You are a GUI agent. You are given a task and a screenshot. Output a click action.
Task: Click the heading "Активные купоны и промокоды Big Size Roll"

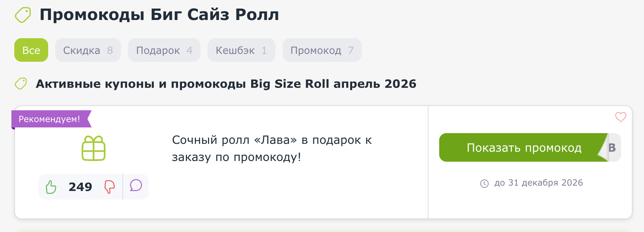(x=226, y=84)
